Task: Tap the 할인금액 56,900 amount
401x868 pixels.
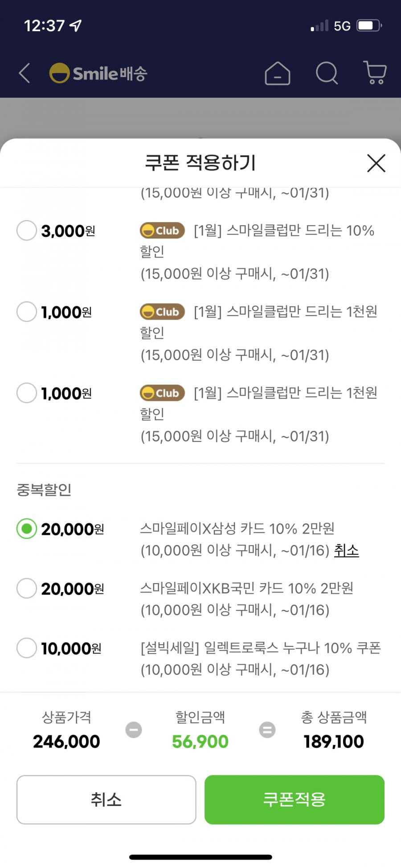Action: tap(200, 742)
